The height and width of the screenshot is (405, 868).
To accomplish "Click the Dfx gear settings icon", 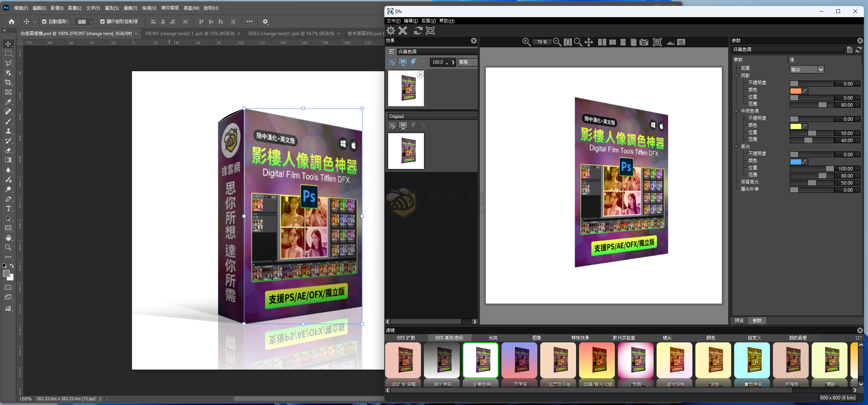I will 391,31.
